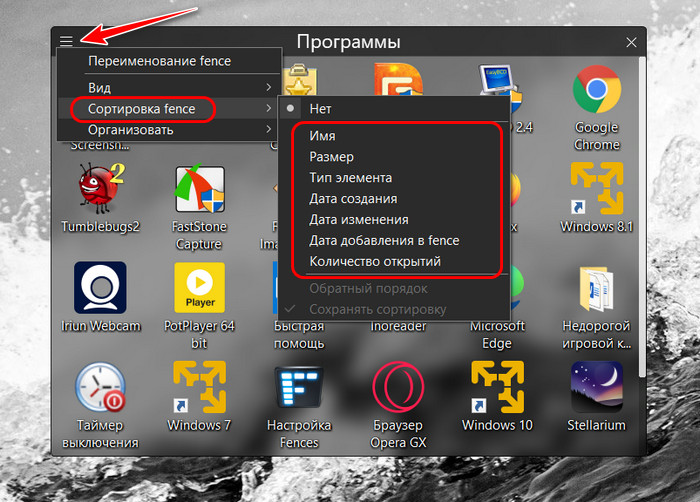Toggle Обратный порядок option

coord(394,289)
